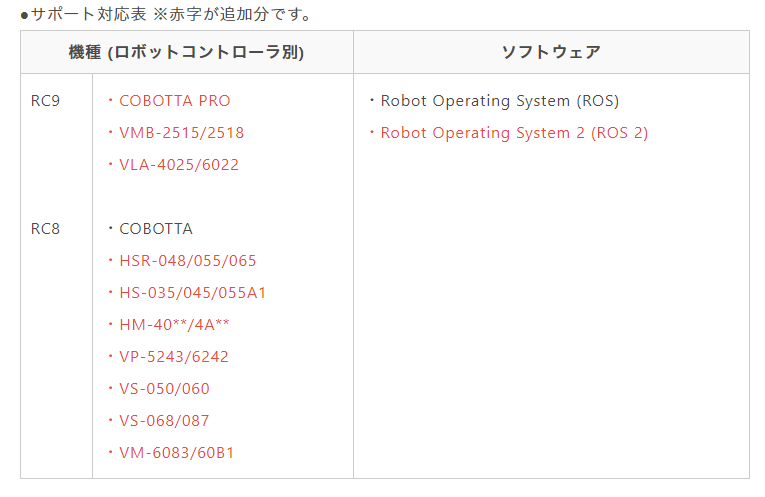
Task: Click the black COBOTTA entry under RC8
Action: (155, 229)
